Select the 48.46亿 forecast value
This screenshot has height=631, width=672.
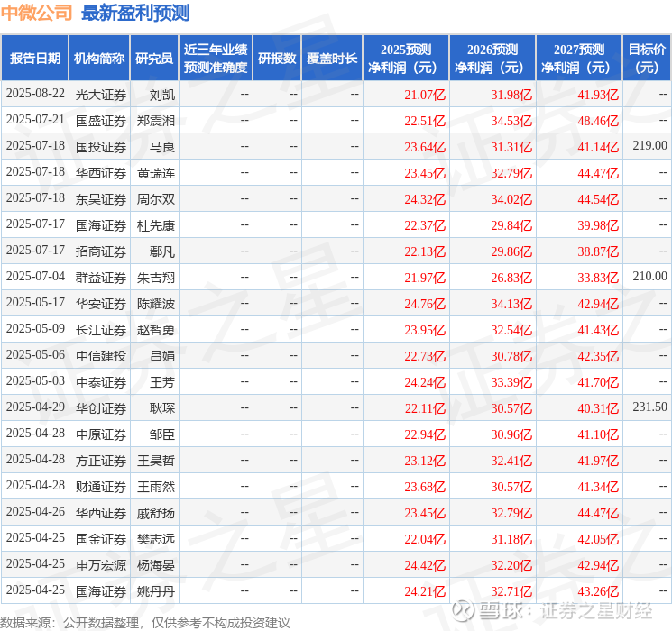click(x=598, y=121)
